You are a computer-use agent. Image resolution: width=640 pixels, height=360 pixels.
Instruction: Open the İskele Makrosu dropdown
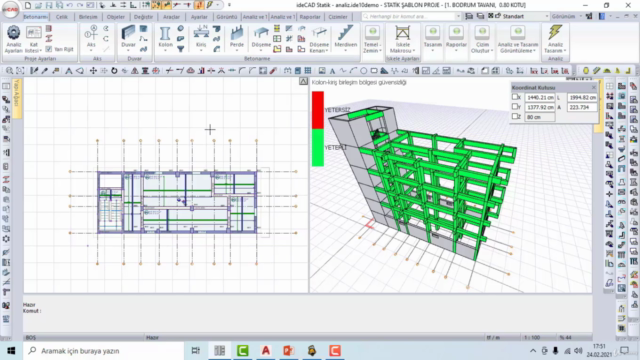(x=402, y=39)
